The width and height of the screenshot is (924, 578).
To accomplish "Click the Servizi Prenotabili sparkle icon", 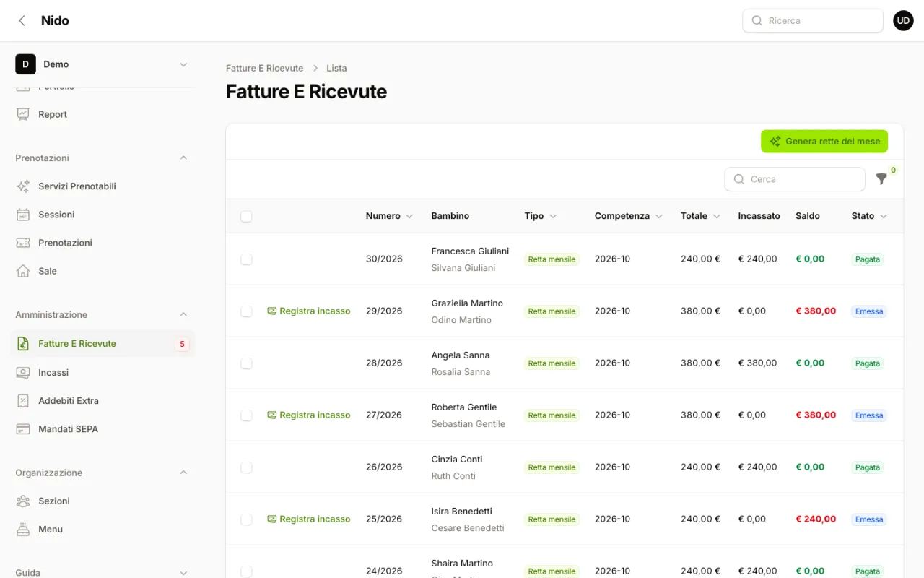I will (x=23, y=186).
